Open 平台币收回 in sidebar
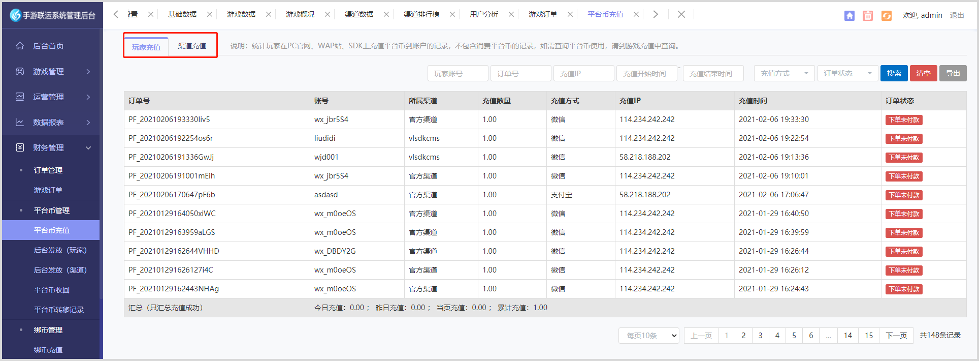 coord(52,290)
